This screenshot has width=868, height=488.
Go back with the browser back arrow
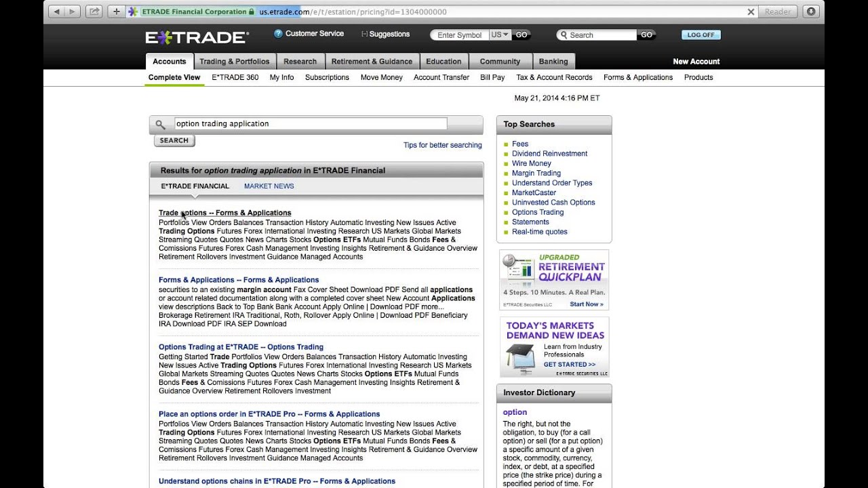pos(56,12)
